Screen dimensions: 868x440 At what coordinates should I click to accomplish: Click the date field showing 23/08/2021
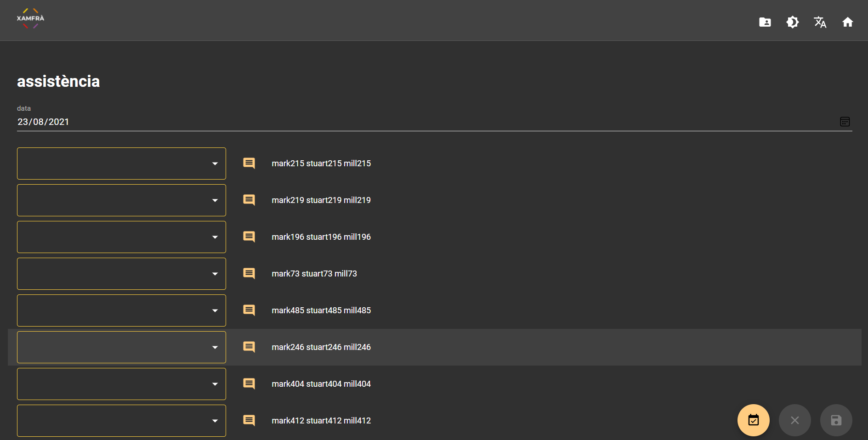coord(434,122)
